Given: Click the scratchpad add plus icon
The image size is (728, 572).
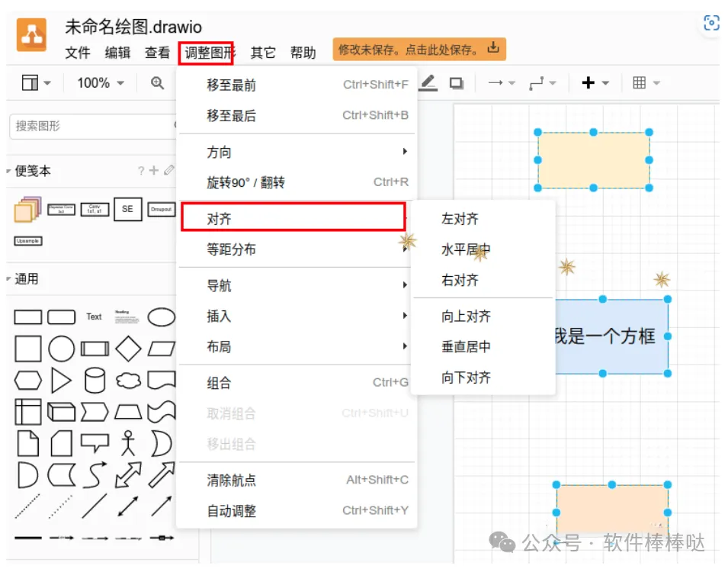Looking at the screenshot, I should click(154, 171).
